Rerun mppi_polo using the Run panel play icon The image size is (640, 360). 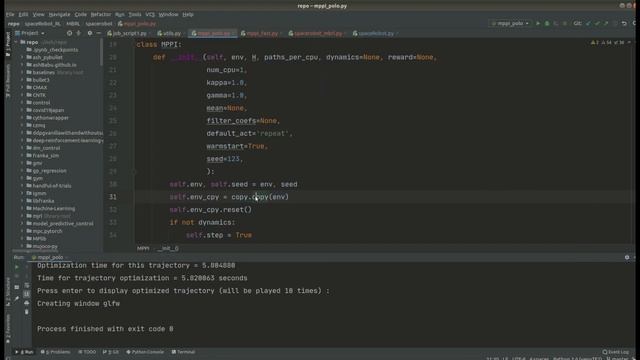click(x=17, y=267)
